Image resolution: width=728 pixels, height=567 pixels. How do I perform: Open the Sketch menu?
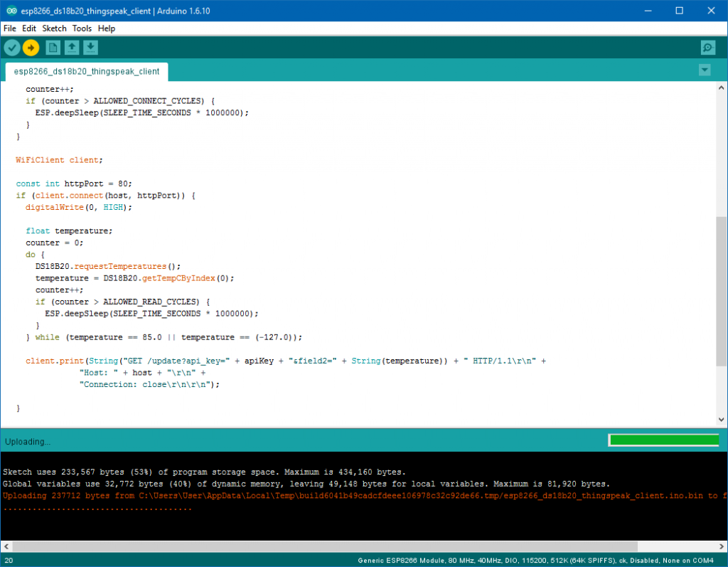pos(54,28)
